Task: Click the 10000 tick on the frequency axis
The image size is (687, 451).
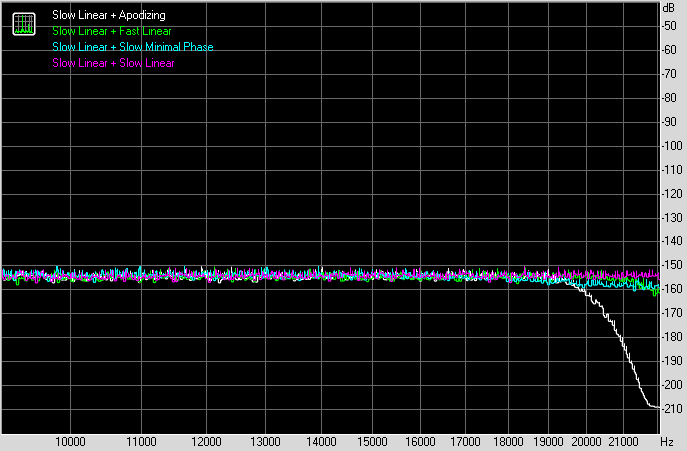Action: pos(70,441)
